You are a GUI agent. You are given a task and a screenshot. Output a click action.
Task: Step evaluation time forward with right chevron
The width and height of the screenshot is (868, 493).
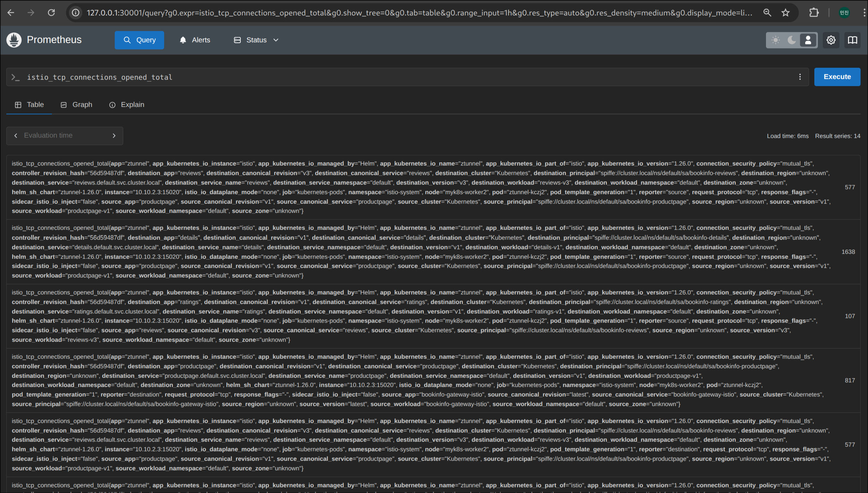pos(114,136)
